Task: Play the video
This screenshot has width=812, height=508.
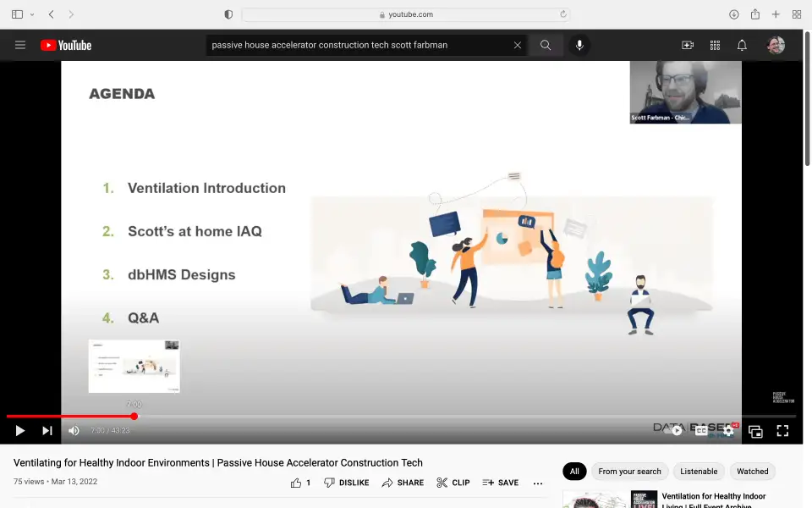Action: pyautogui.click(x=20, y=431)
